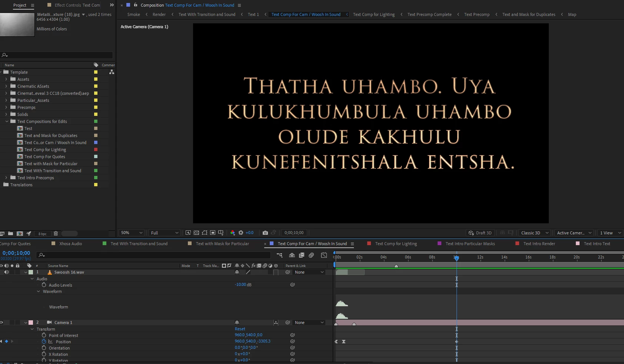Viewport: 624px width, 364px height.
Task: Reset exposure in viewer
Action: pyautogui.click(x=241, y=233)
